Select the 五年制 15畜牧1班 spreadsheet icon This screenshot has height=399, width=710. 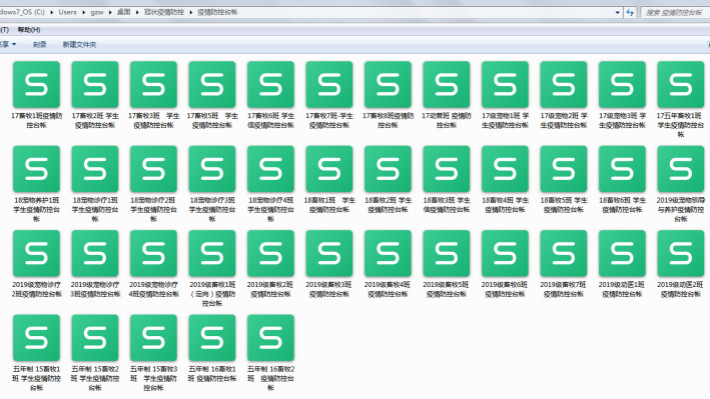tap(36, 338)
